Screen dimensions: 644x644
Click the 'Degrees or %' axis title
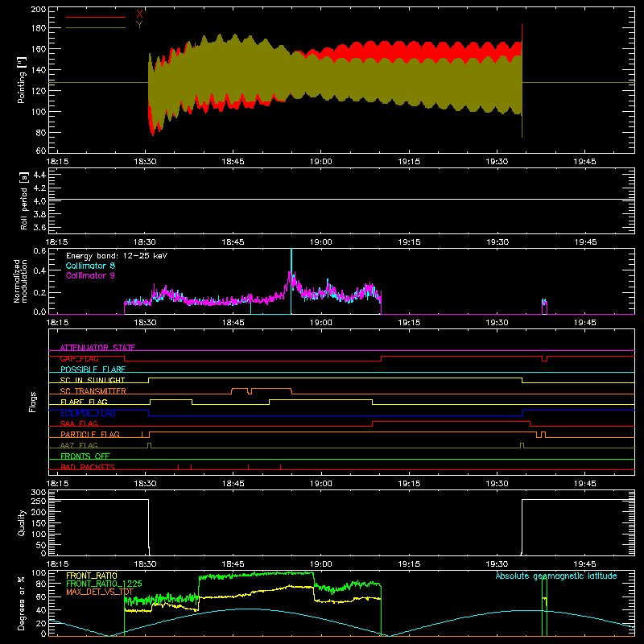coord(22,603)
